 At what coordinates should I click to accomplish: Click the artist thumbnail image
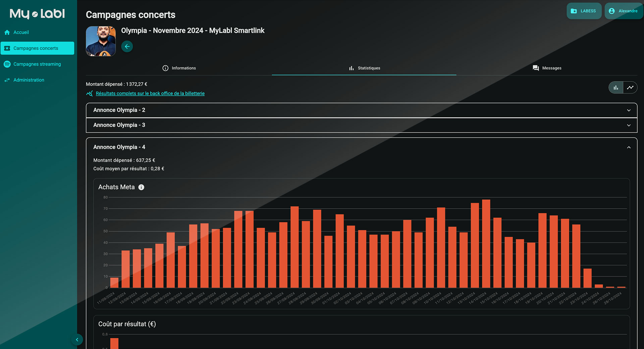[x=101, y=41]
